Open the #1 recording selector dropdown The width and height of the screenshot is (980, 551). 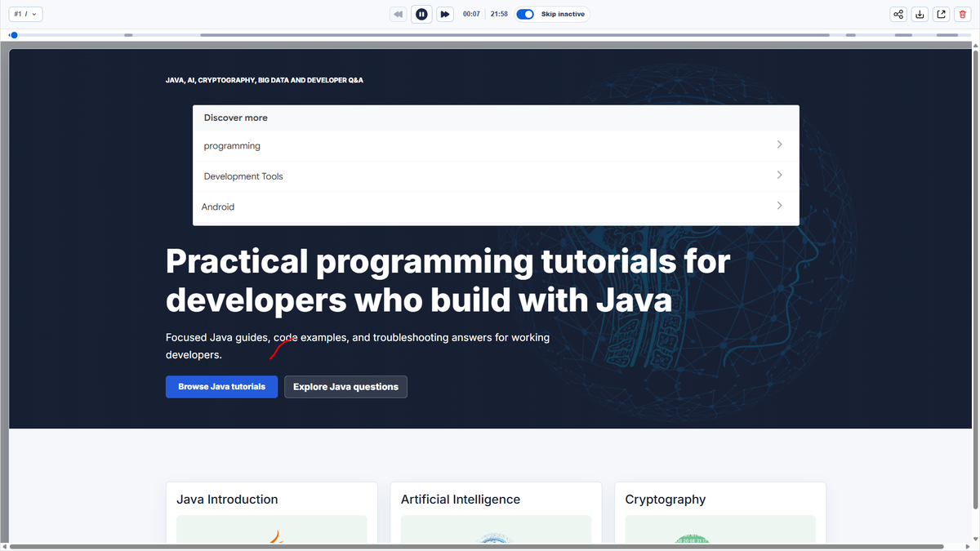(25, 14)
